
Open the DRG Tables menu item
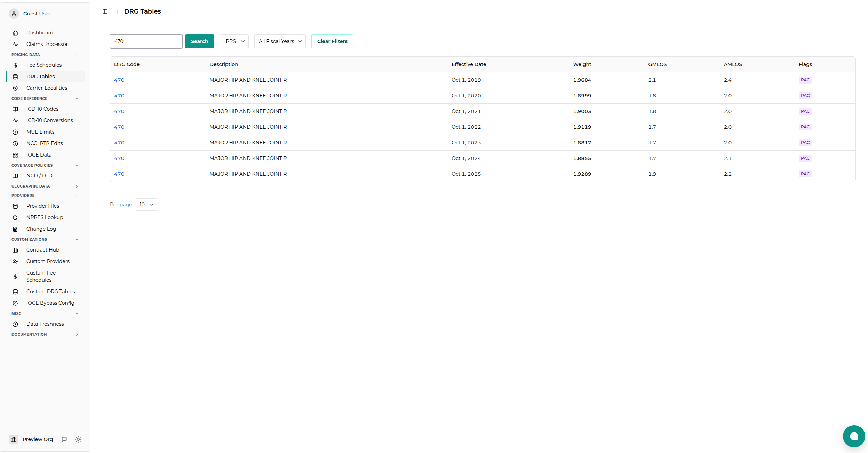point(45,77)
